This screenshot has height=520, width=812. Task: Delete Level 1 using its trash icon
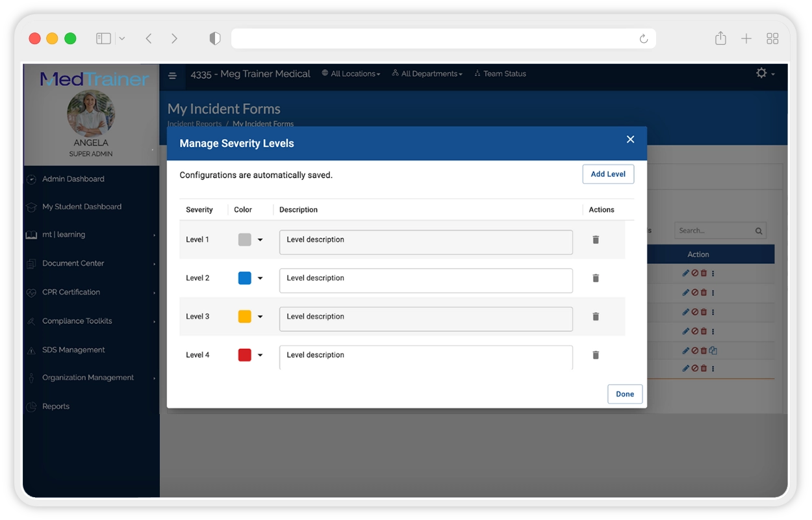point(596,240)
